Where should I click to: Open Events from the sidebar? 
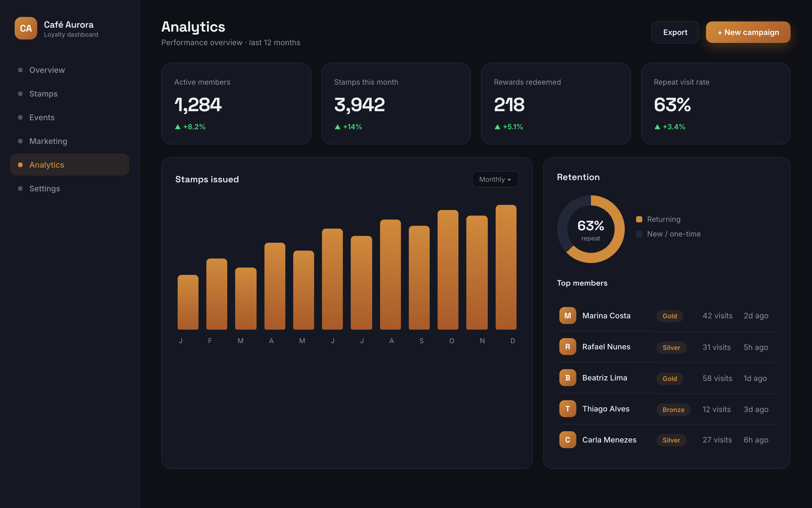coord(69,117)
